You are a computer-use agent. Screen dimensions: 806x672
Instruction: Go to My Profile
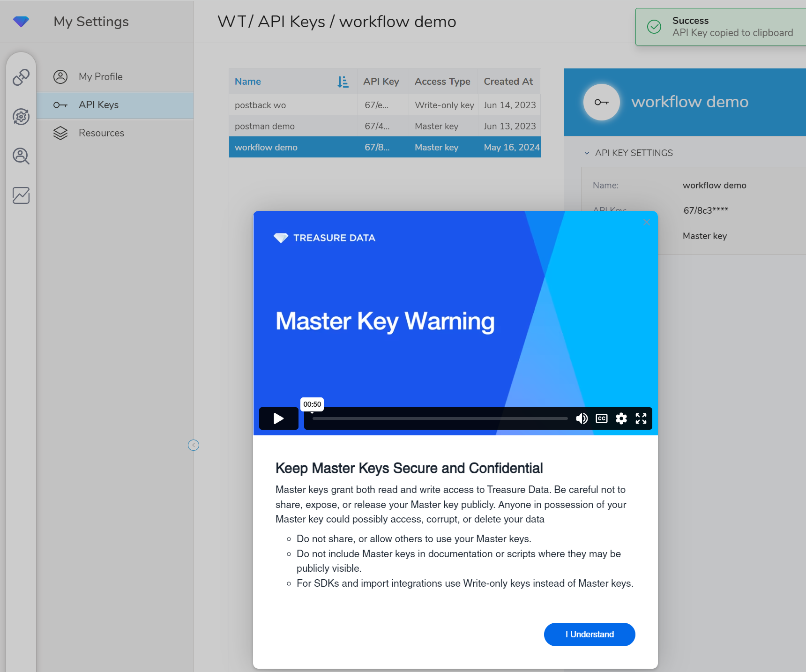coord(100,77)
